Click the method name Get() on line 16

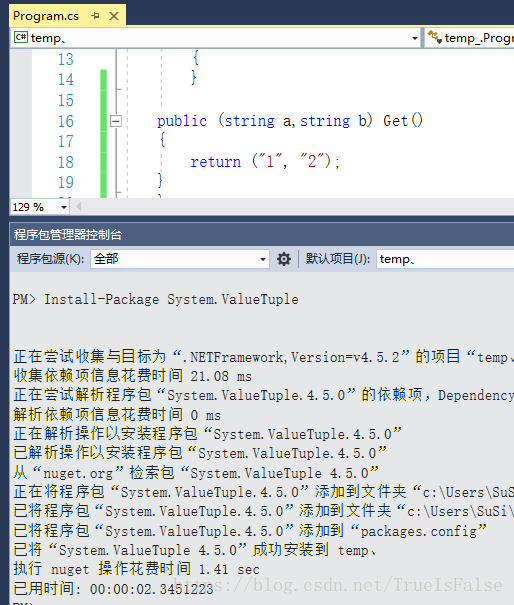[403, 121]
